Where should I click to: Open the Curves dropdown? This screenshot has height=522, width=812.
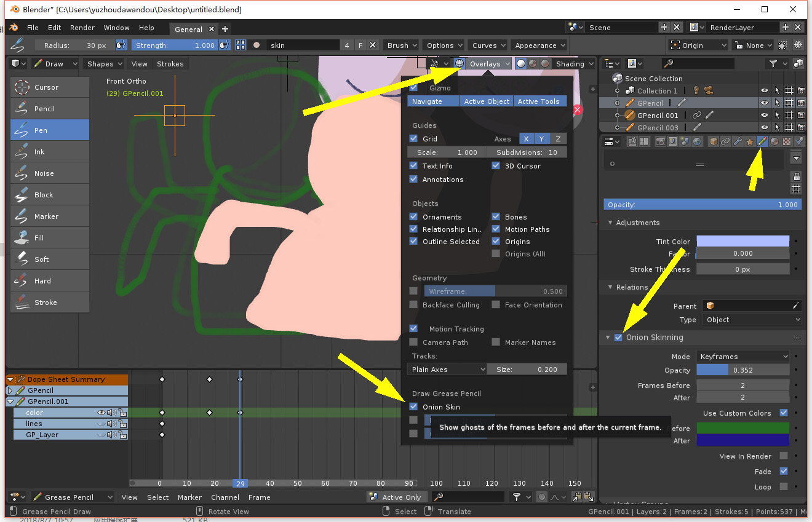[488, 45]
